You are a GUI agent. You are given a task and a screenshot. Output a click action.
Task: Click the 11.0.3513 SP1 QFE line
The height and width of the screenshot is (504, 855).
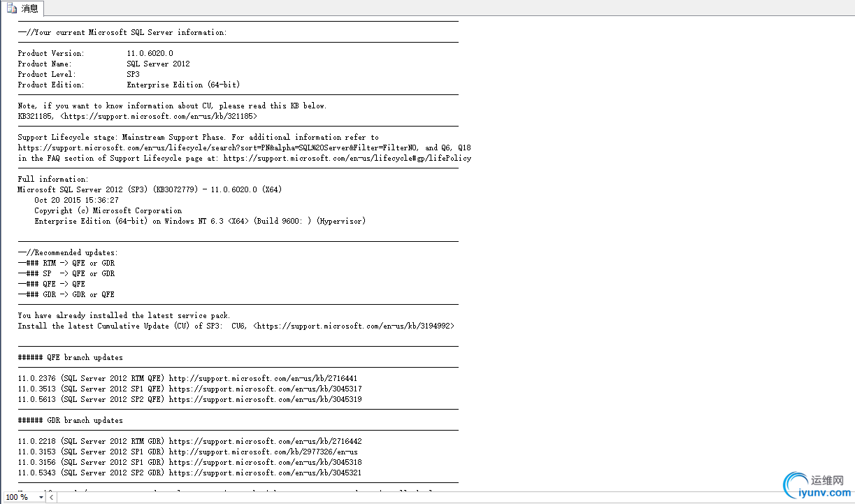click(189, 389)
